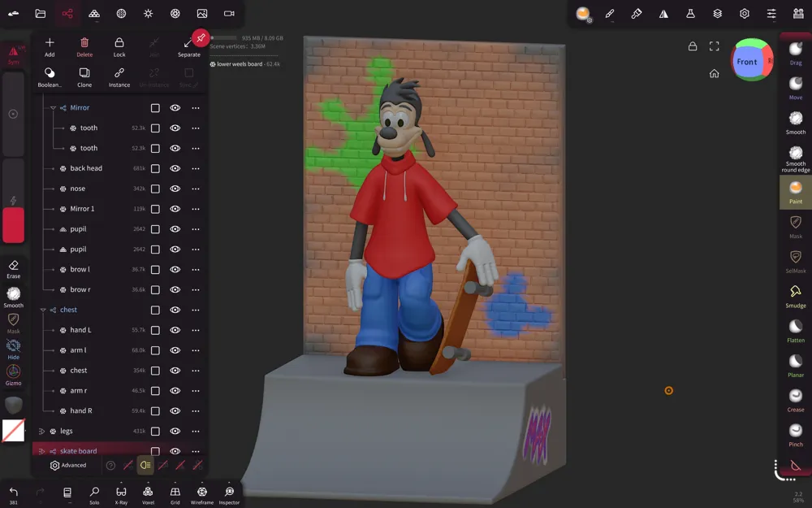Toggle X-Ray display
This screenshot has width=812, height=508.
point(121,494)
